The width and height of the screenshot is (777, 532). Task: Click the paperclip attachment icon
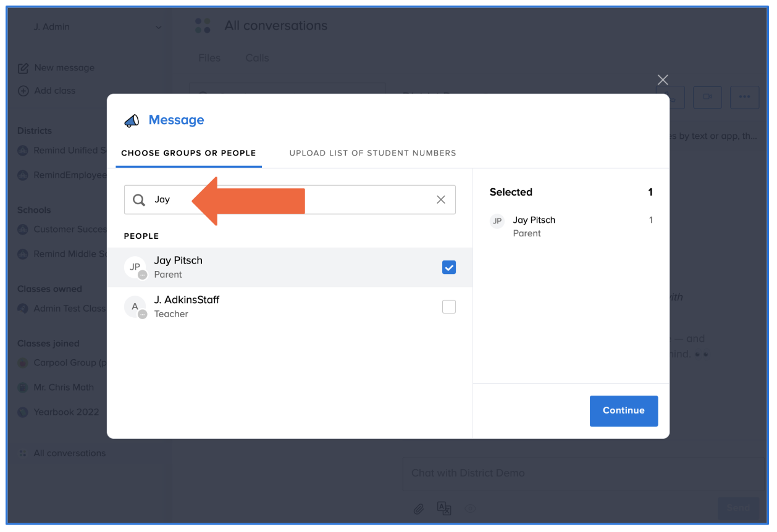419,509
